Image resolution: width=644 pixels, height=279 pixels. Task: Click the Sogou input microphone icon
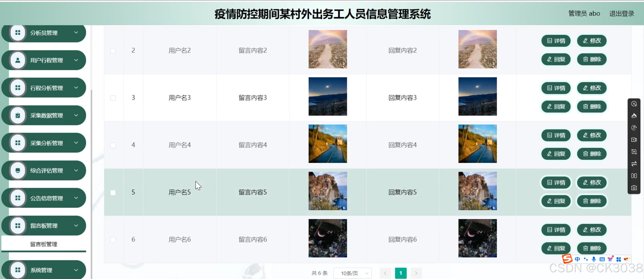(x=593, y=259)
